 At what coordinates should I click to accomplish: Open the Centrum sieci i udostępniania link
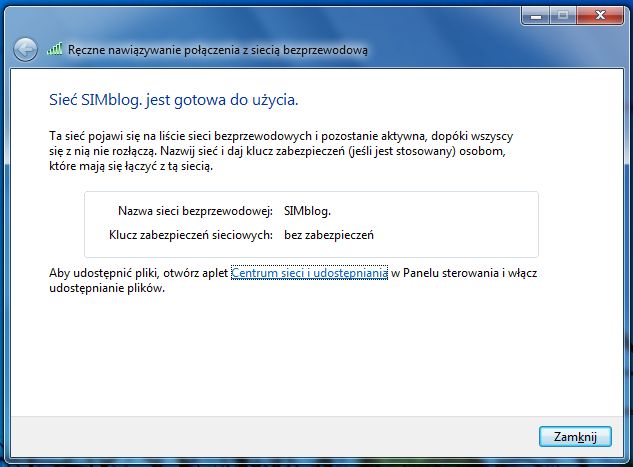tap(309, 273)
